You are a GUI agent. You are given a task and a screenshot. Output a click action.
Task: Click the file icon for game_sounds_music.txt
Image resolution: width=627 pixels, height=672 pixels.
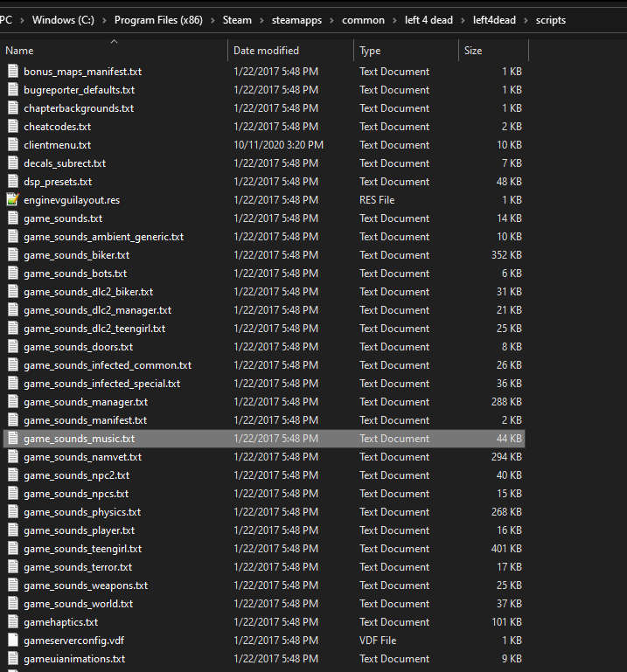(13, 439)
